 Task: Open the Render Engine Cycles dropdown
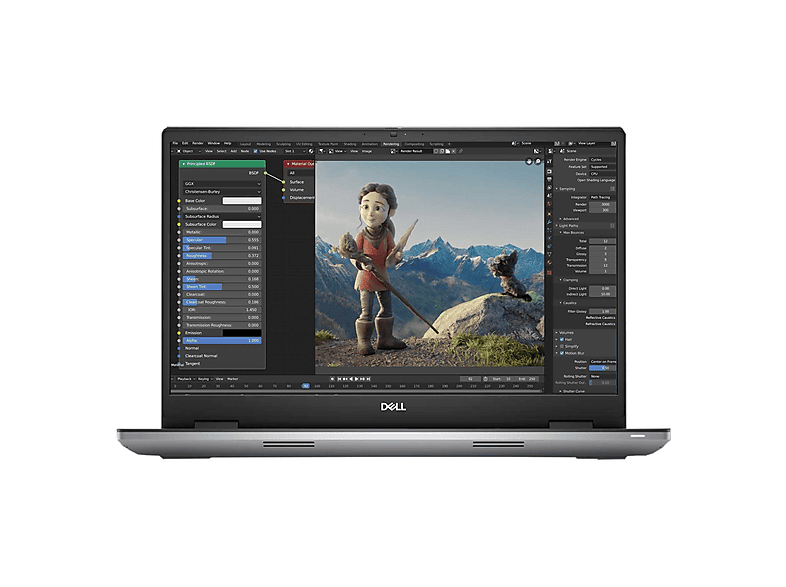point(602,159)
